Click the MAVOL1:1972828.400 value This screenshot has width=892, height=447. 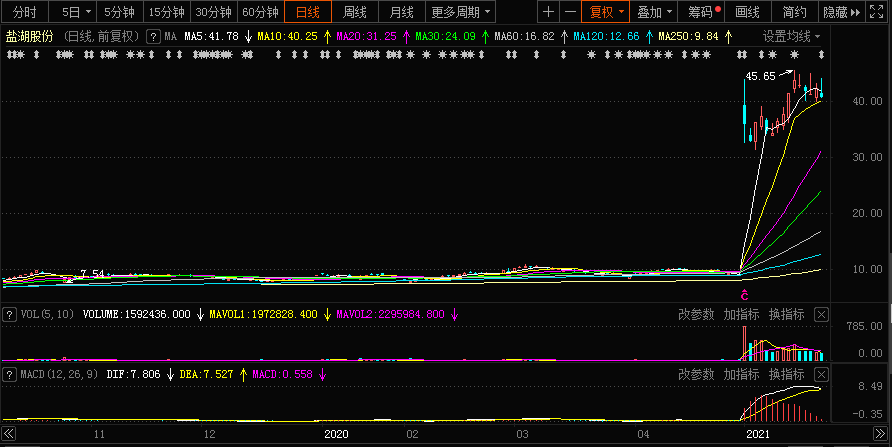pyautogui.click(x=263, y=314)
